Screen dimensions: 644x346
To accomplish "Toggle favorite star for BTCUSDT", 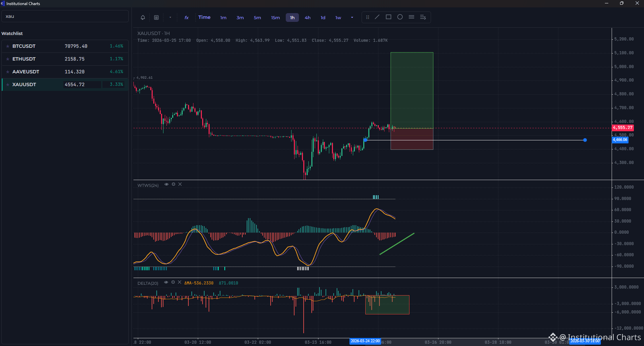I will coord(8,46).
